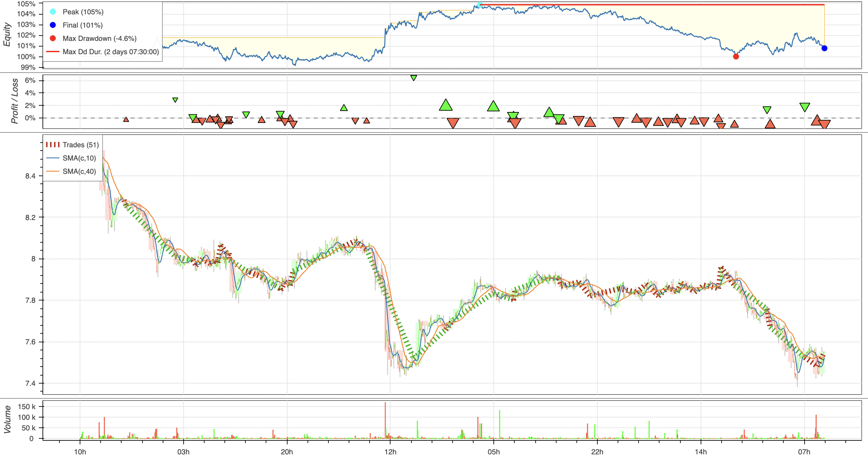Click the Trades dashed-line legend glyph
The image size is (868, 458).
(52, 145)
